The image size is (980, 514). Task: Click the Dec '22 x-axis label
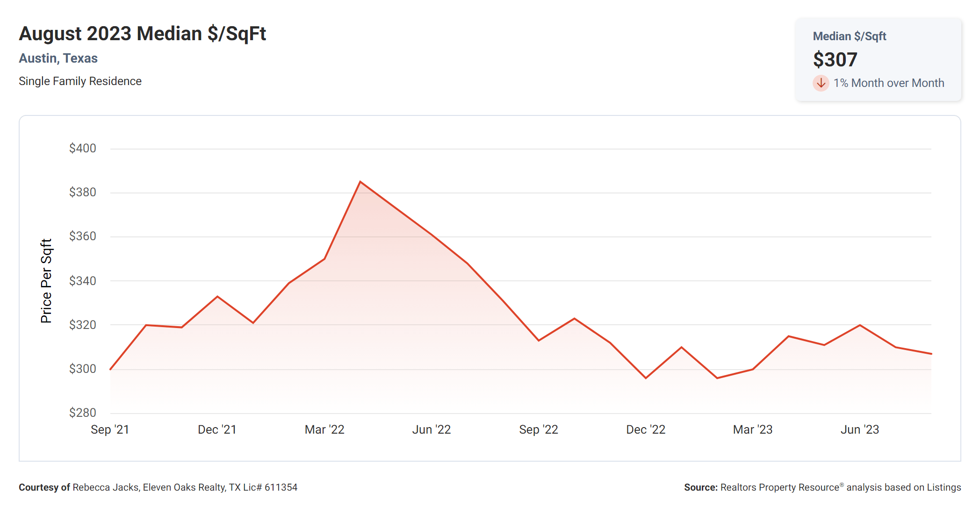pos(646,429)
